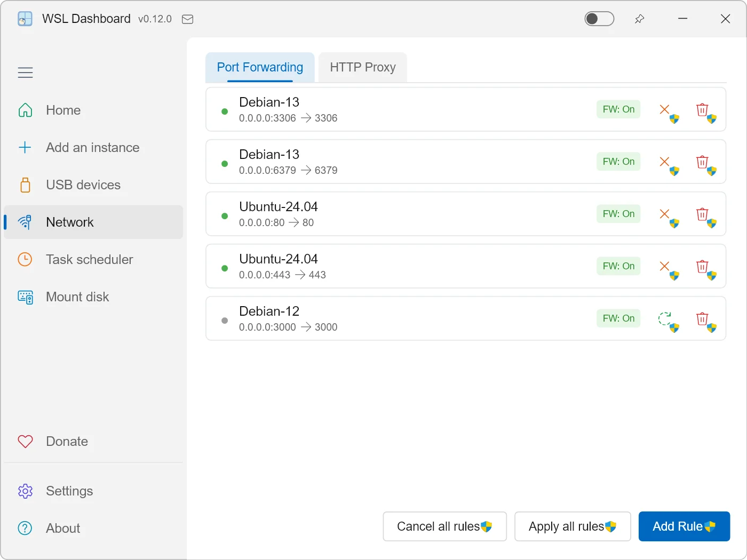This screenshot has width=747, height=560.
Task: Click Apply all rules
Action: (573, 526)
